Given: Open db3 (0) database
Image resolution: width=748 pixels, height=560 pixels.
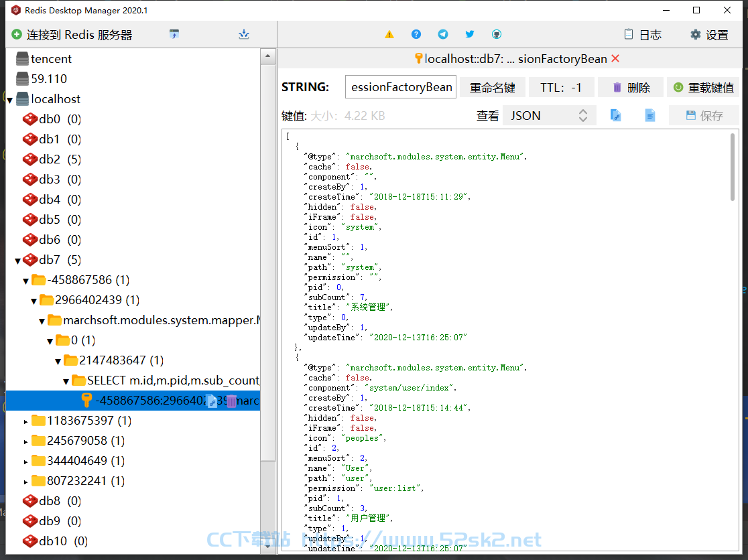Looking at the screenshot, I should point(52,180).
